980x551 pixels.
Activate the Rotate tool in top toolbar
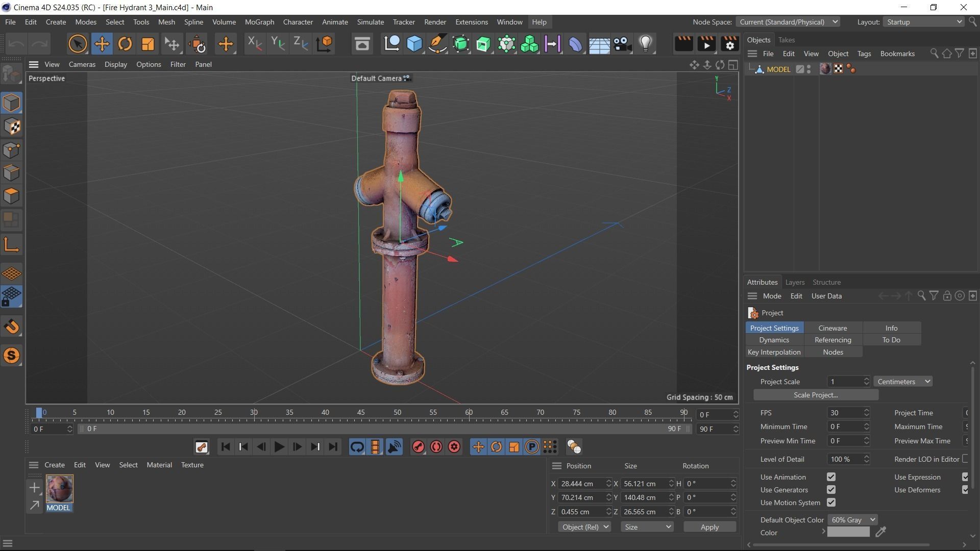(x=125, y=44)
